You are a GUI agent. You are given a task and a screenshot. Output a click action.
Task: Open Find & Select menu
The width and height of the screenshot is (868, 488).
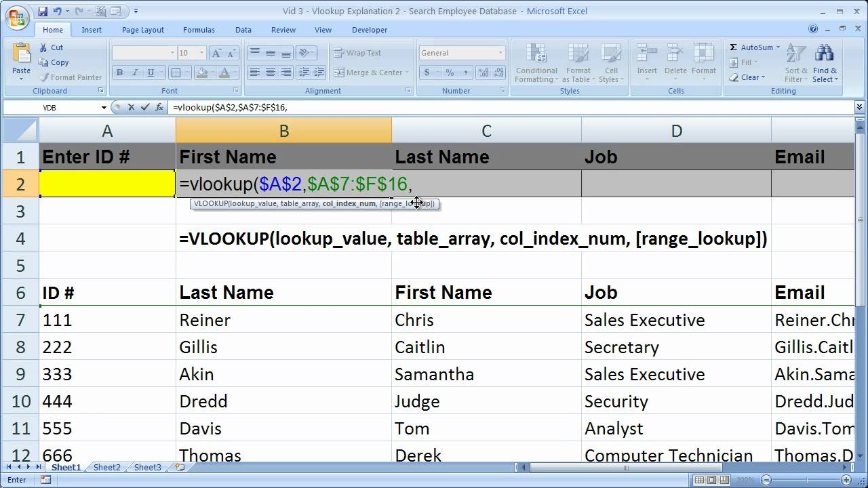(825, 64)
